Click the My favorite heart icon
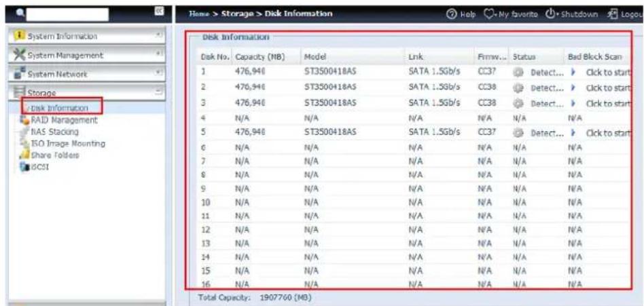 (488, 14)
